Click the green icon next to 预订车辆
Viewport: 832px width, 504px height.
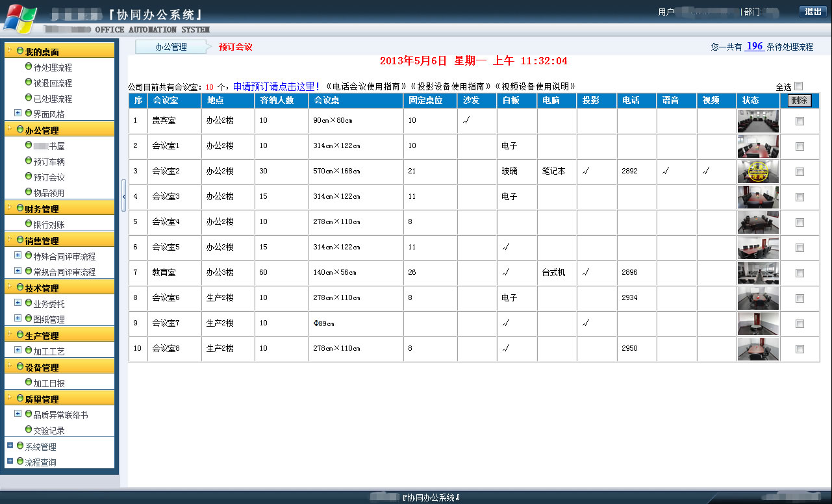coord(29,161)
